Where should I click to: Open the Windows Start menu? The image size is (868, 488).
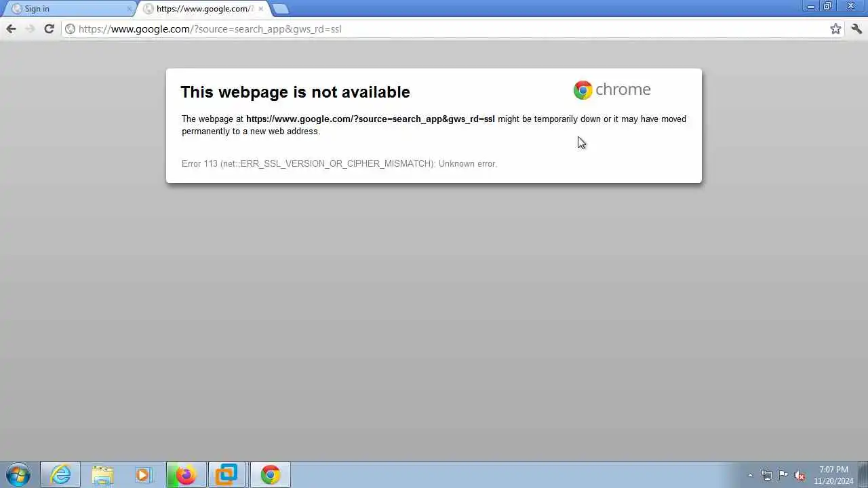(18, 474)
